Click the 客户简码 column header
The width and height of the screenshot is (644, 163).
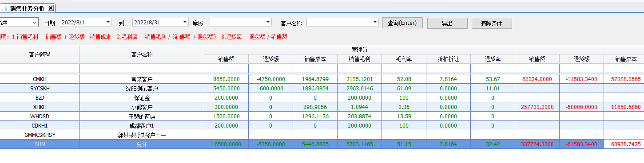tap(40, 54)
